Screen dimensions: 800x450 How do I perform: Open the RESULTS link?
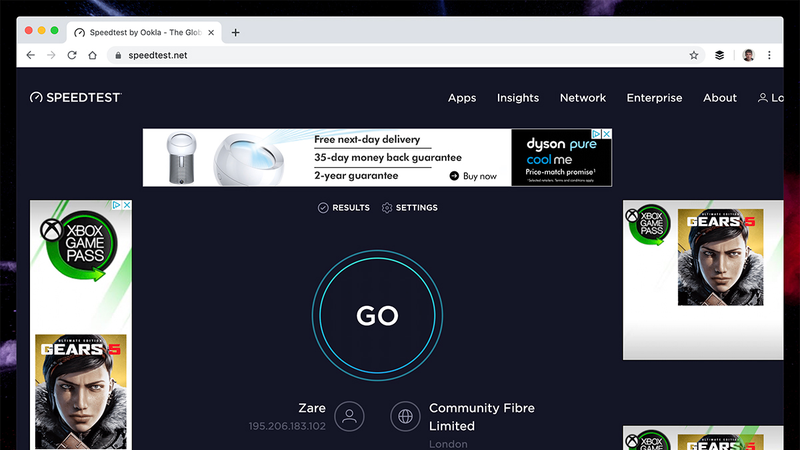pos(344,208)
